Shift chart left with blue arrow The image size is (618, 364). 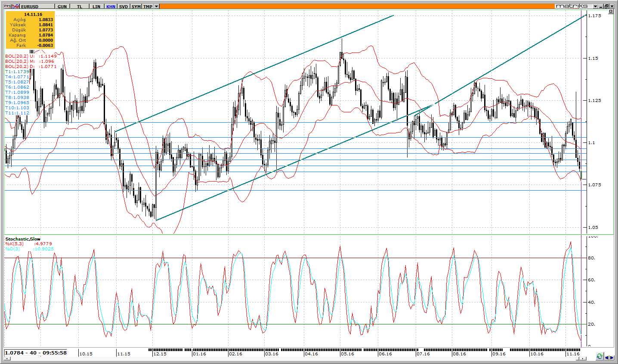point(607,357)
